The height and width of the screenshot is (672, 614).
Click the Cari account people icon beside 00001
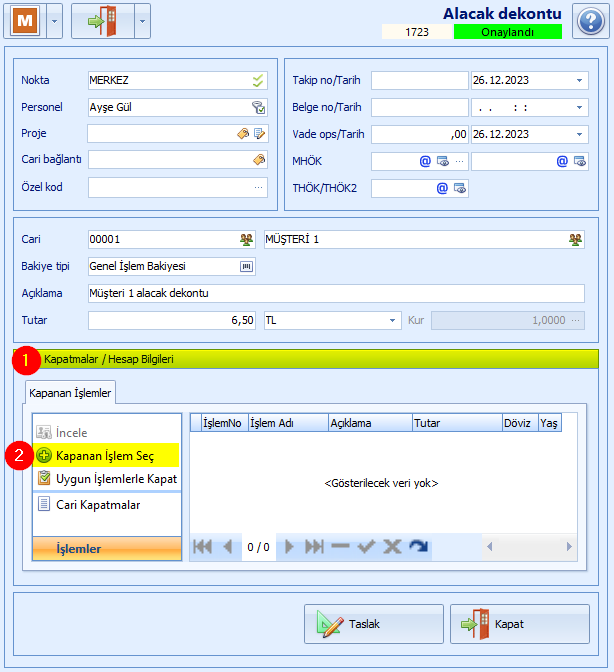pyautogui.click(x=246, y=239)
